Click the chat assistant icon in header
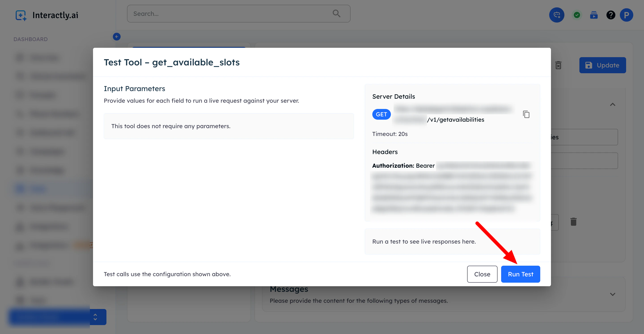The image size is (644, 334). tap(557, 15)
